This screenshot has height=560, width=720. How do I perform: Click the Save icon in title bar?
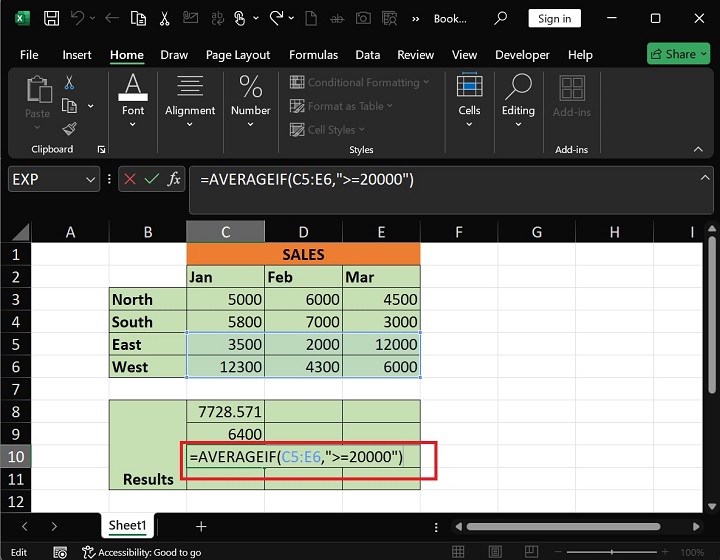point(51,18)
